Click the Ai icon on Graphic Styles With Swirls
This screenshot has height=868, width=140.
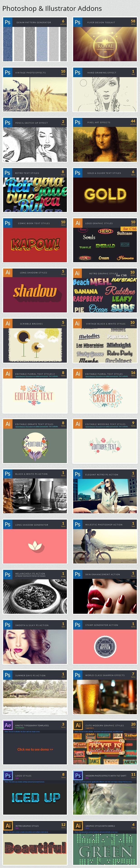tap(77, 825)
